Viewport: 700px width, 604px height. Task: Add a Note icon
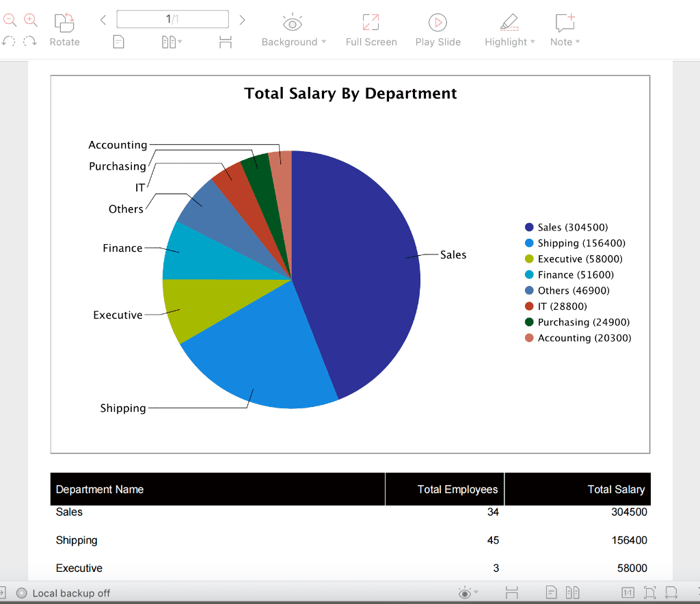(x=565, y=22)
